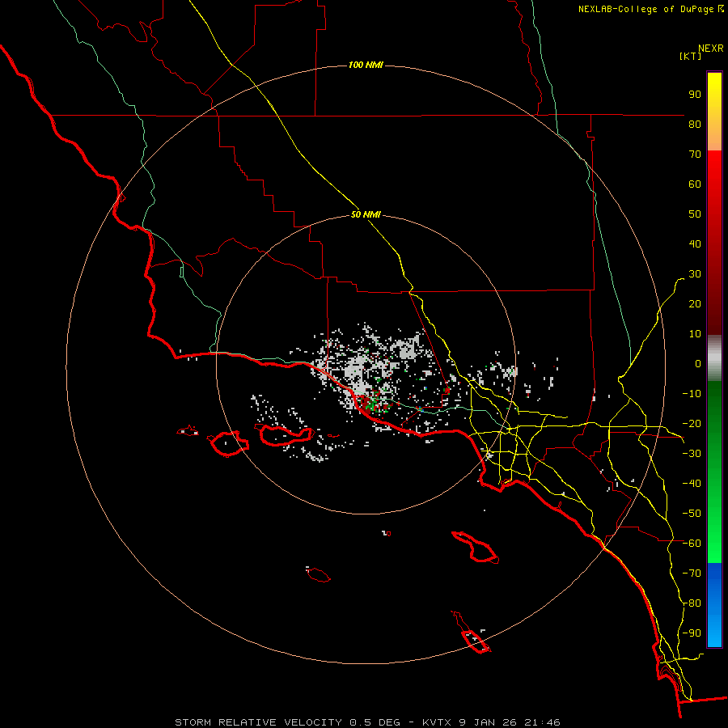Screen dimensions: 728x728
Task: Click the 30 value on the velocity scale
Action: point(695,274)
